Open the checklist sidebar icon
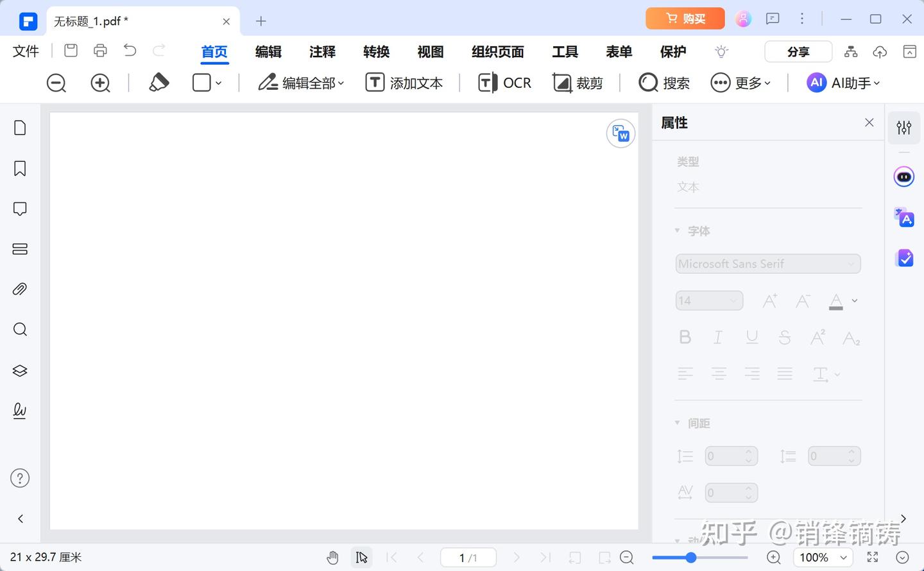Viewport: 924px width, 571px height. pyautogui.click(x=904, y=258)
